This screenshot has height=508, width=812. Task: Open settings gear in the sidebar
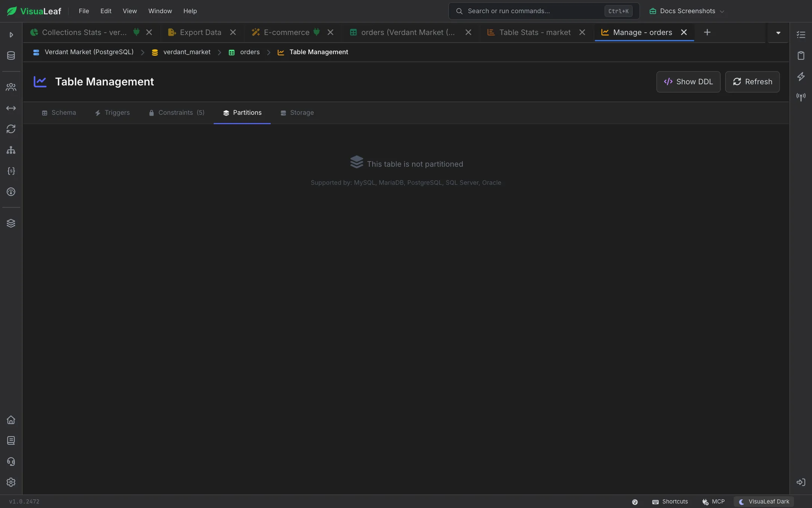point(11,482)
